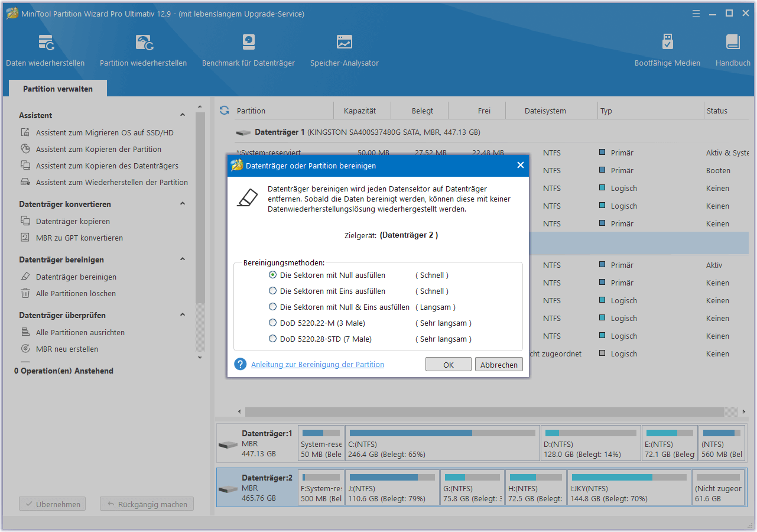The image size is (757, 532).
Task: Click '0 Operation(en) Anstehend' text
Action: click(63, 371)
